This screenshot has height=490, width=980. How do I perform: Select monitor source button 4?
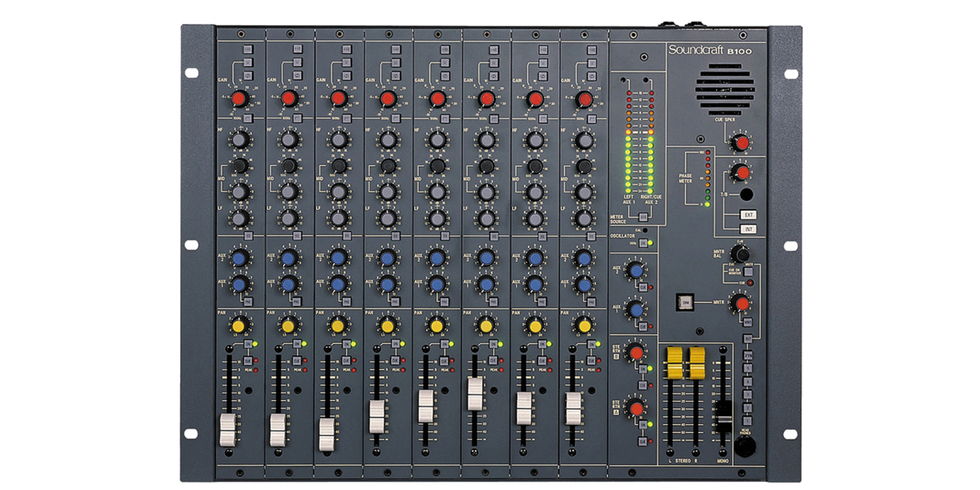(x=747, y=382)
